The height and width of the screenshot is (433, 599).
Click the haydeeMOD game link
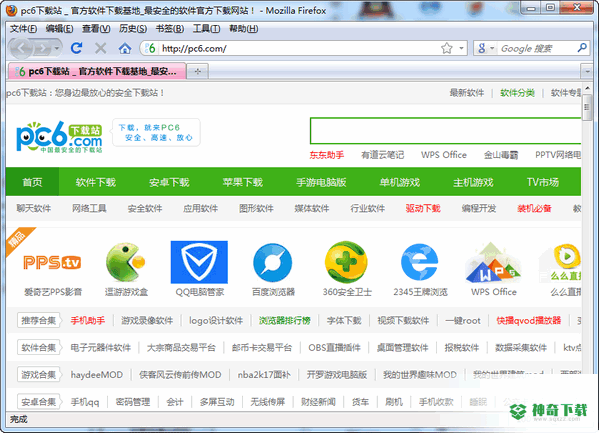[97, 375]
